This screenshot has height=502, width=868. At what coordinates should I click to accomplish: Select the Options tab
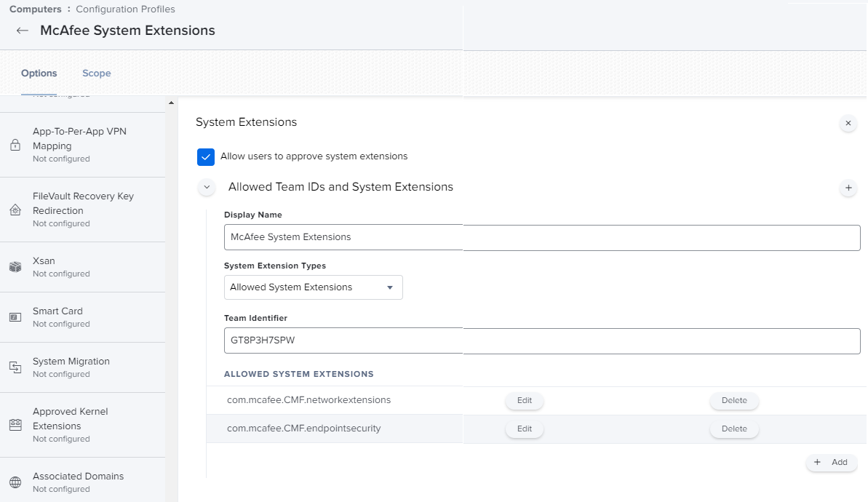pos(39,73)
